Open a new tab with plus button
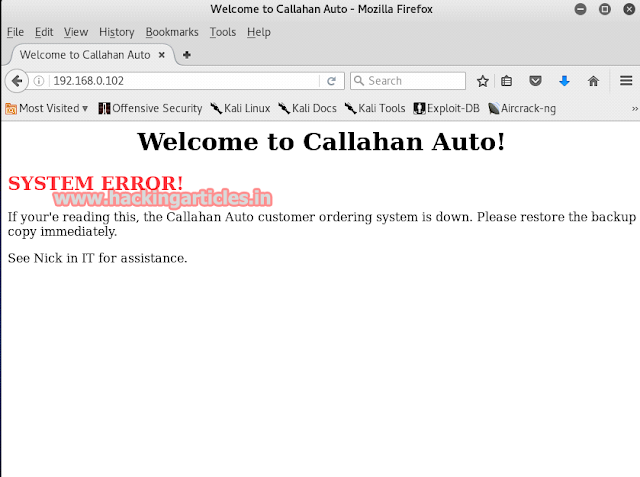Viewport: 640px width, 477px height. pos(187,55)
